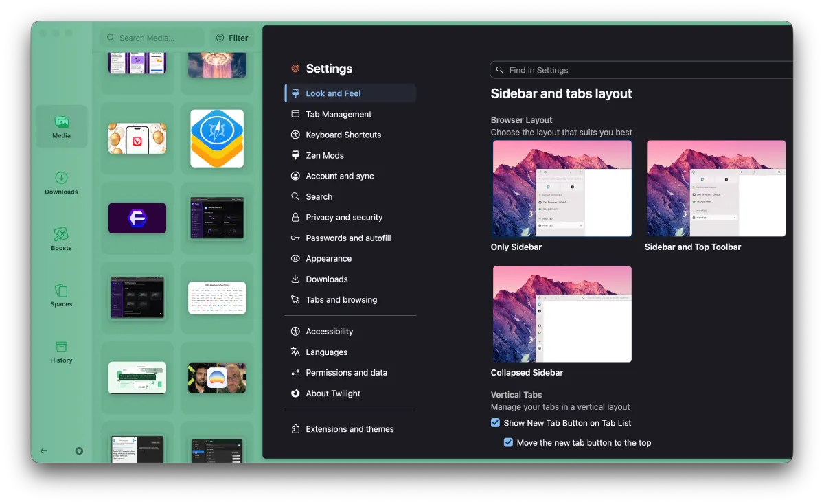Choose the Only Sidebar layout preview

[x=562, y=189]
